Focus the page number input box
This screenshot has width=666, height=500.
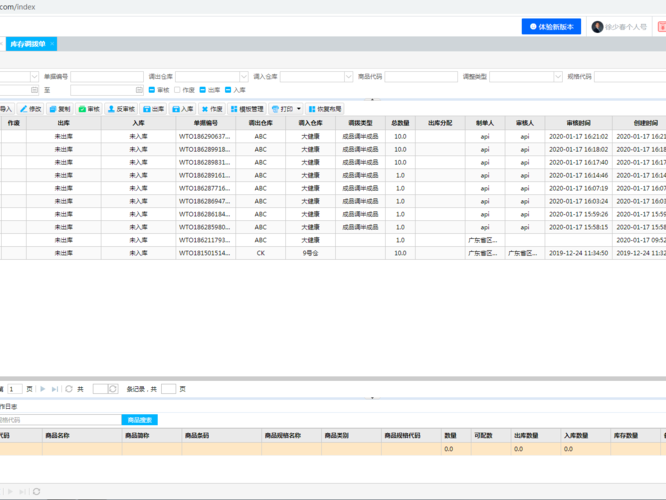point(15,389)
